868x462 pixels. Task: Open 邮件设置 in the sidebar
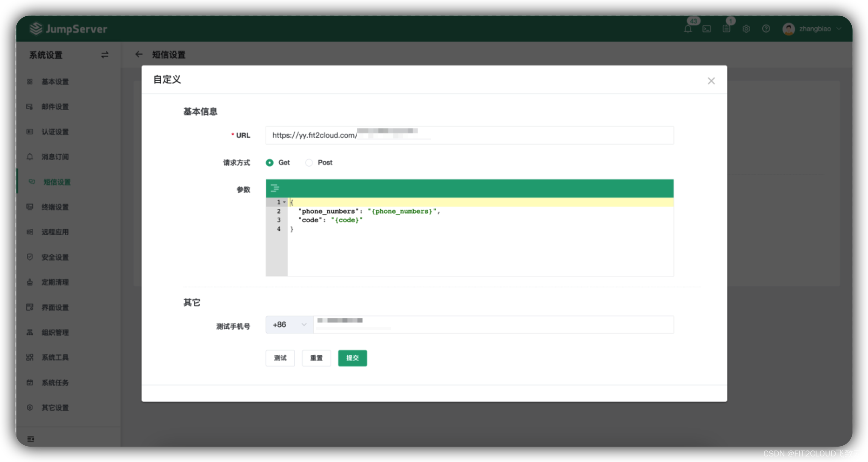click(55, 107)
